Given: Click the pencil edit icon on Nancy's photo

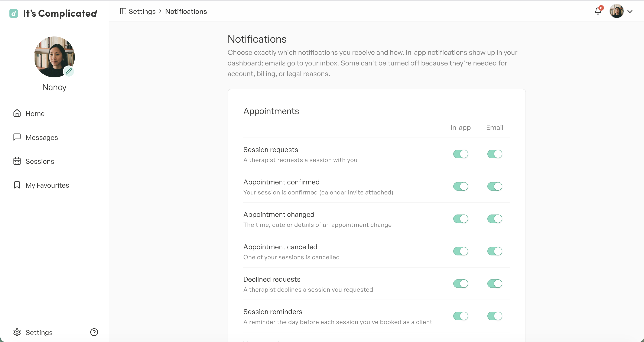Looking at the screenshot, I should point(69,71).
